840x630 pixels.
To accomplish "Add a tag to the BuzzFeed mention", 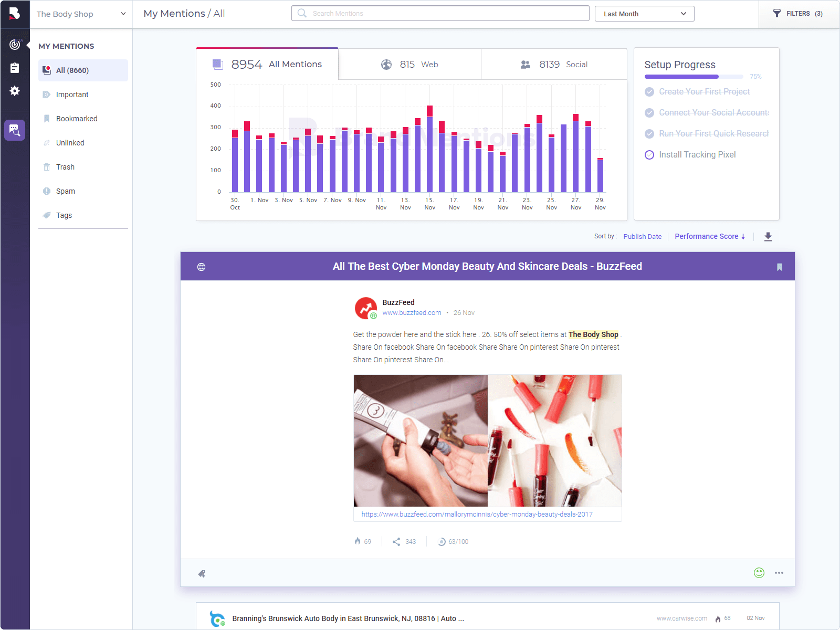I will pos(202,573).
